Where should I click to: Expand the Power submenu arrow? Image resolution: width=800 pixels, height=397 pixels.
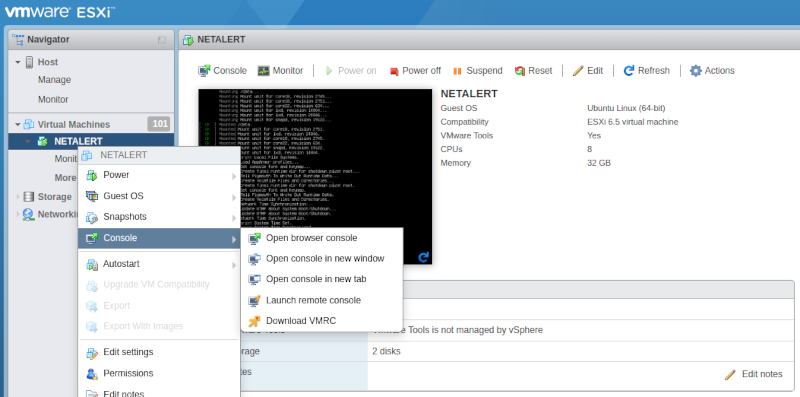tap(234, 176)
